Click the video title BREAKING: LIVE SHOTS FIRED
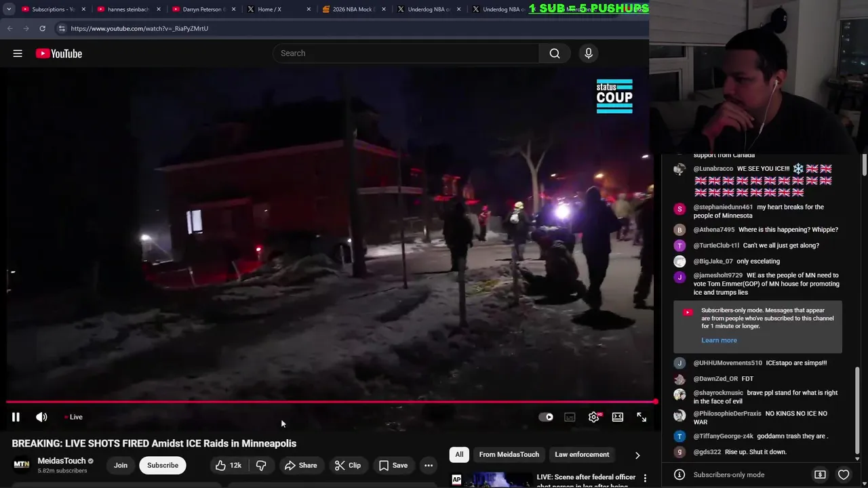This screenshot has width=868, height=488. (x=154, y=443)
